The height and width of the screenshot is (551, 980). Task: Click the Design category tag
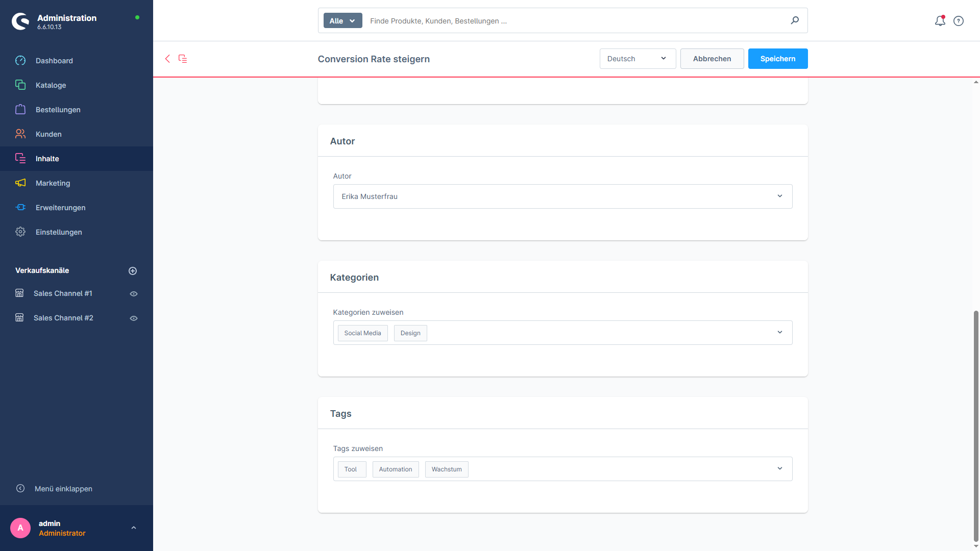(410, 333)
